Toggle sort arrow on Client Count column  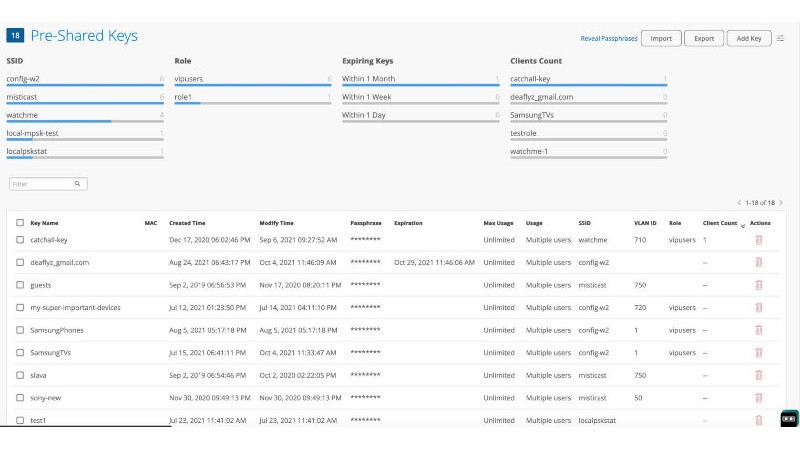point(742,225)
